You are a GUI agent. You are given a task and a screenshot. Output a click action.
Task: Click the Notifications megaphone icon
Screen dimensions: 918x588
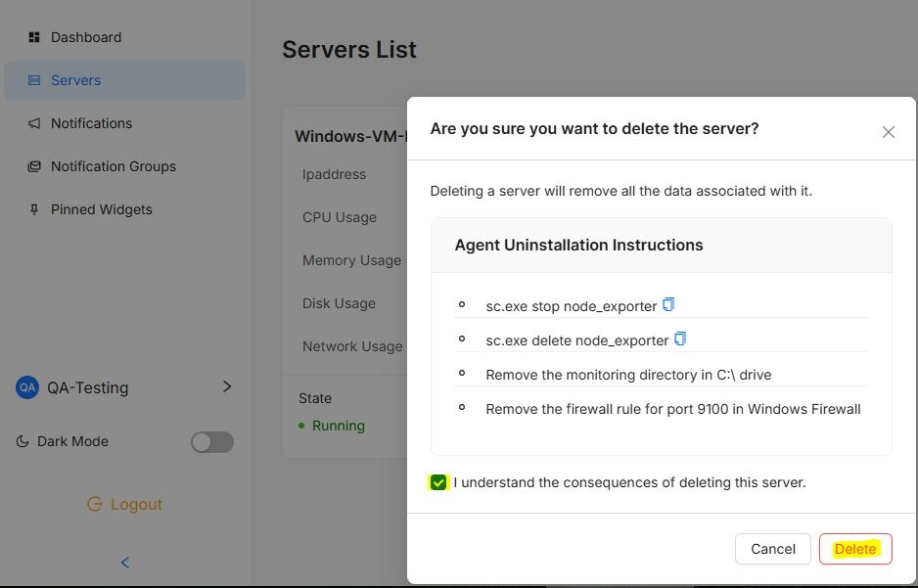point(34,123)
